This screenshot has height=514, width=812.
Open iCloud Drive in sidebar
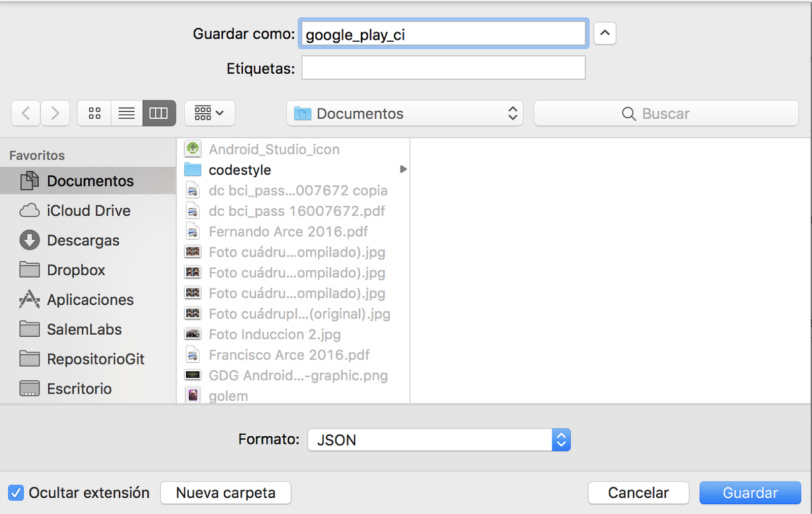point(88,211)
